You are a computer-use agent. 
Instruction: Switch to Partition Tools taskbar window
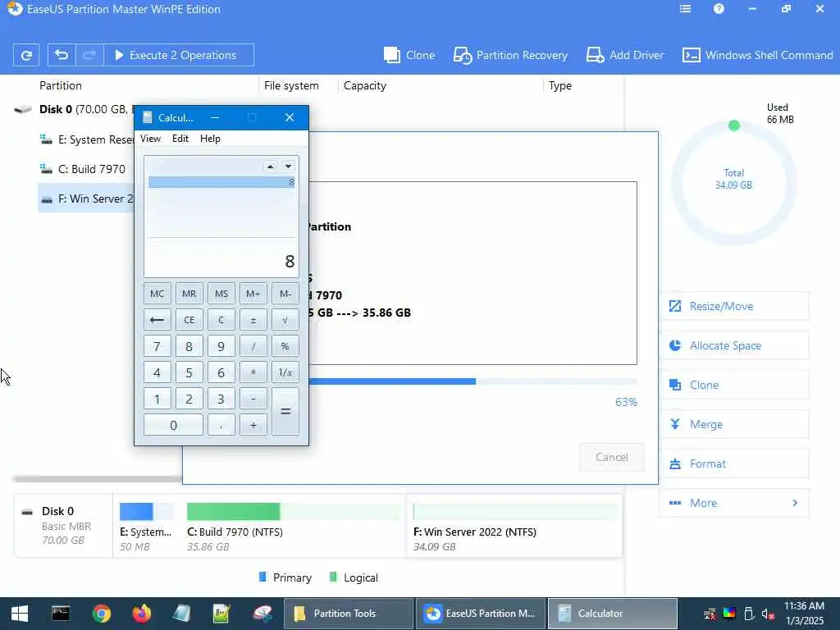(x=348, y=614)
